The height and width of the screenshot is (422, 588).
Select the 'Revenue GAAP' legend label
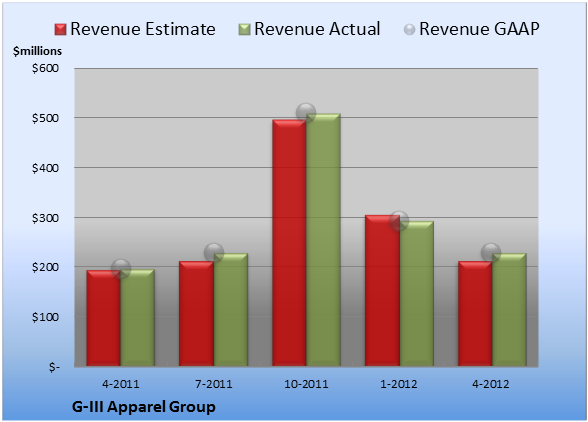coord(479,29)
